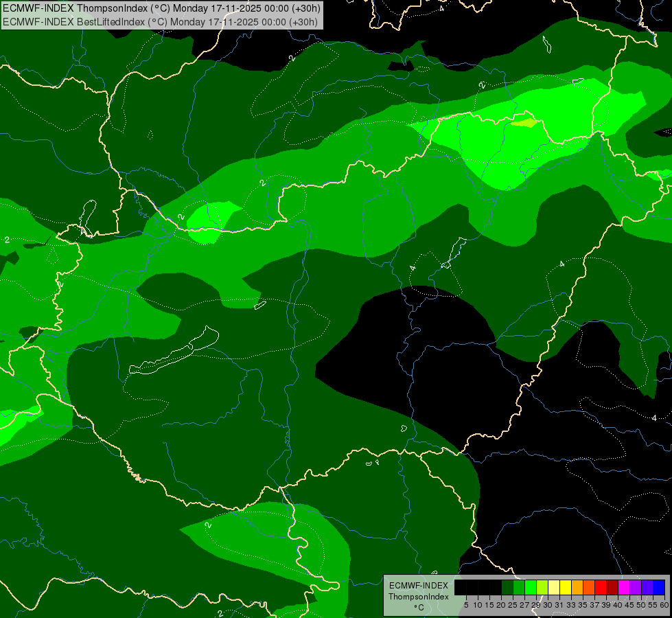Click the legend tick label 40
The width and height of the screenshot is (672, 618).
pos(618,605)
